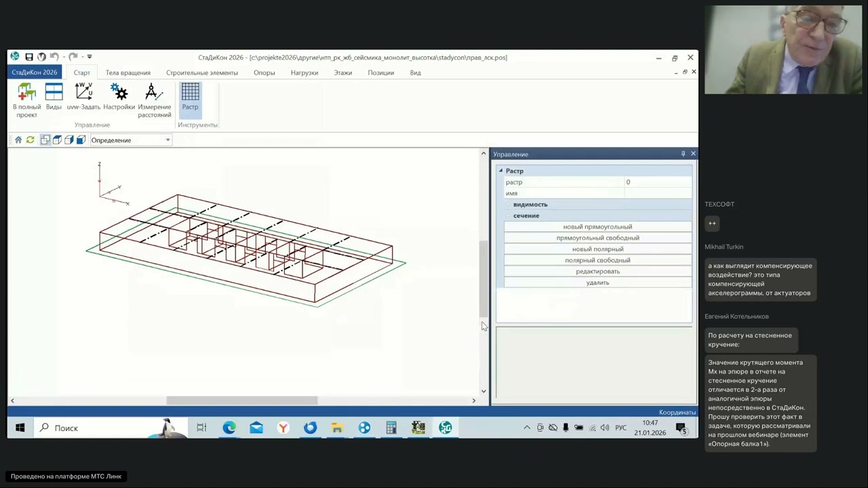
Task: Activate 'Измерение расстояний' measuring tool
Action: [x=155, y=100]
